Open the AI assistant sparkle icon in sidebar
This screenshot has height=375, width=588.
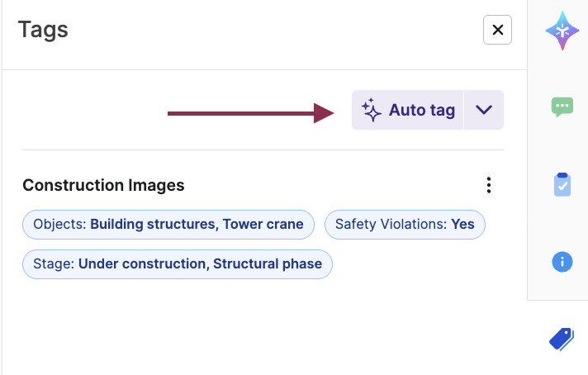coord(562,31)
